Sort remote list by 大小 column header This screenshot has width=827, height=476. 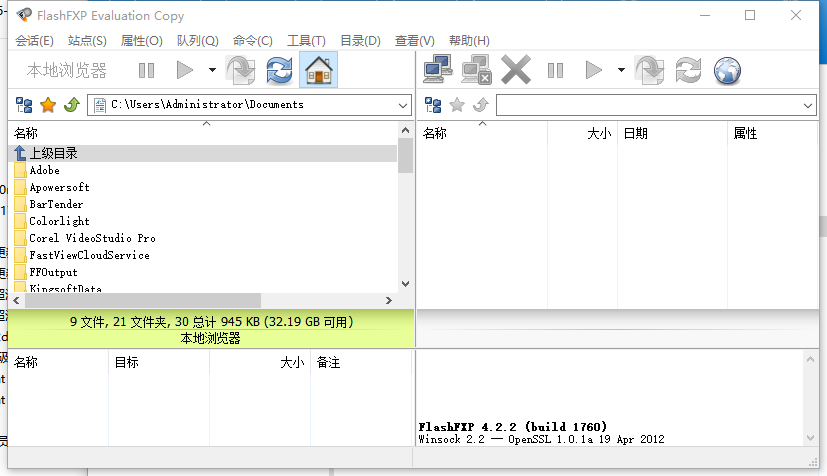coord(582,133)
